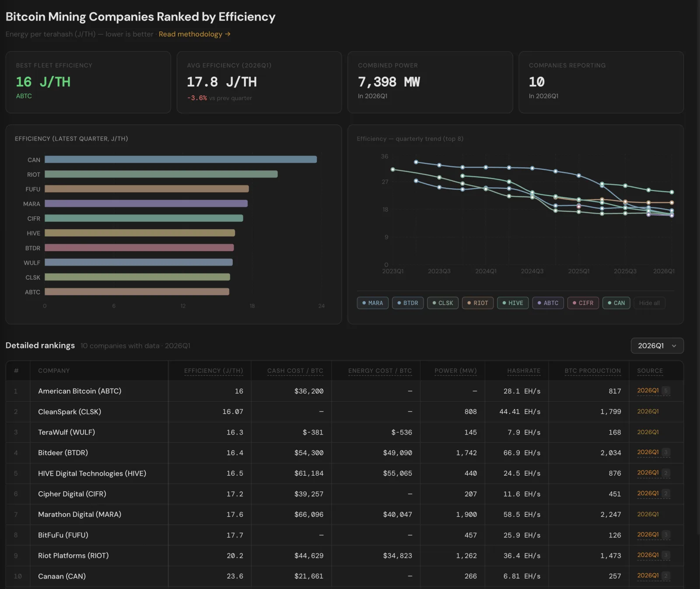Toggle the MARA series in trend legend

(373, 303)
